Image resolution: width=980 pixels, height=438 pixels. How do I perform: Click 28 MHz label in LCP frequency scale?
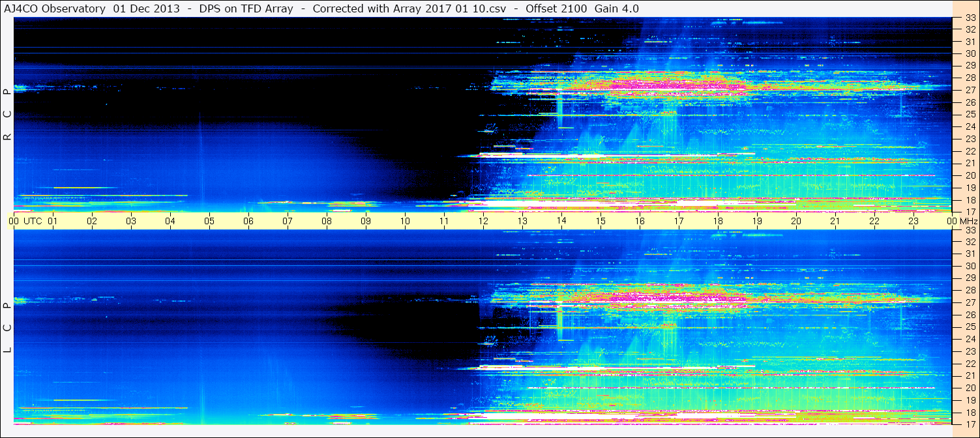(x=970, y=290)
